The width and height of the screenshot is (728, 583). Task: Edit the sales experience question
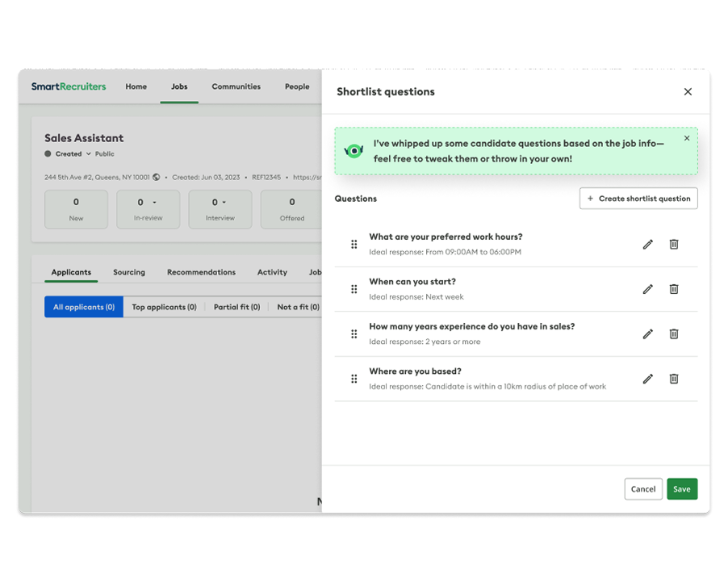(648, 333)
